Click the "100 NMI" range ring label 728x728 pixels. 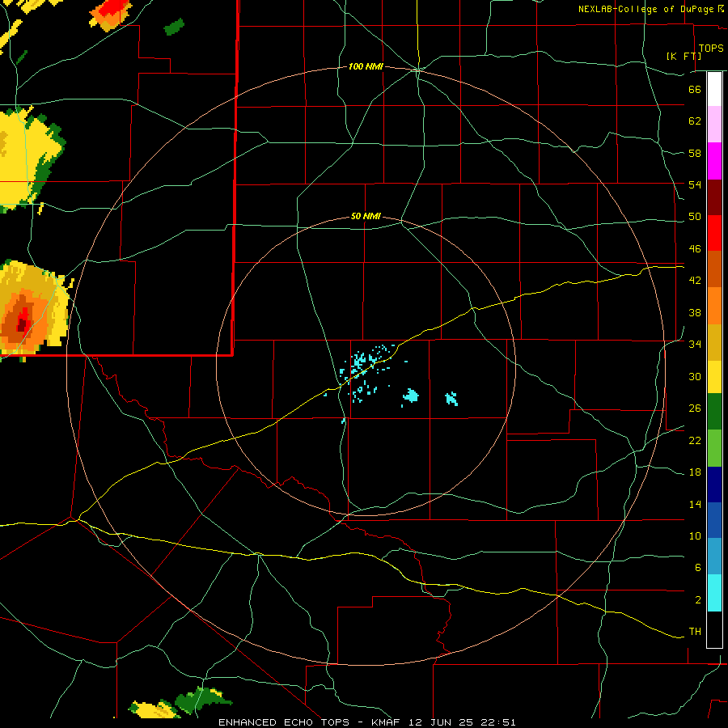[x=366, y=67]
